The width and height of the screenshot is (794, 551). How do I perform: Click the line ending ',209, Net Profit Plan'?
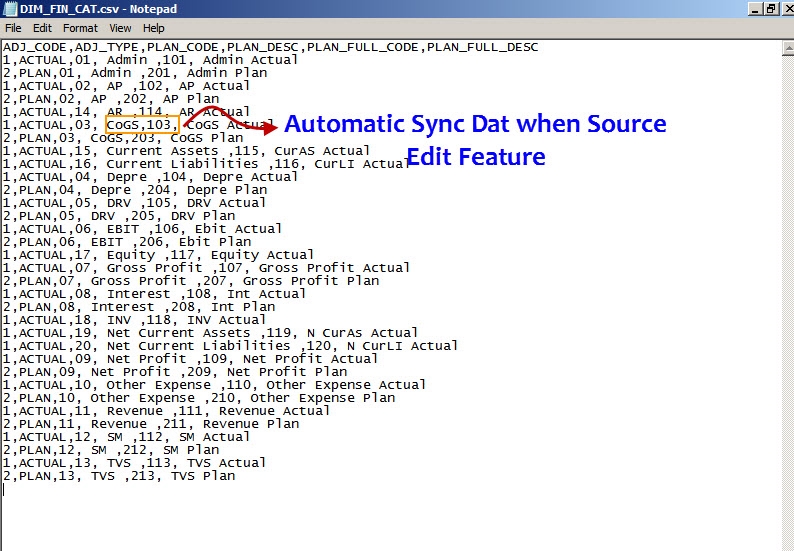click(175, 372)
